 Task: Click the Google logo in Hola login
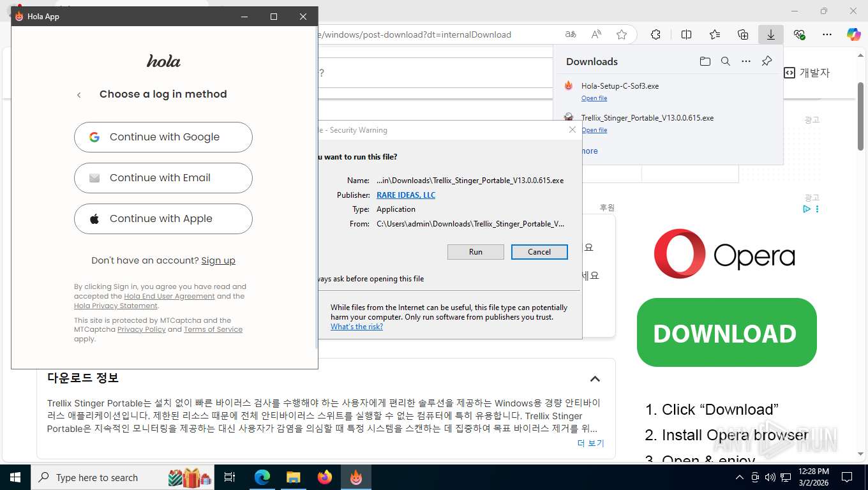pyautogui.click(x=94, y=137)
